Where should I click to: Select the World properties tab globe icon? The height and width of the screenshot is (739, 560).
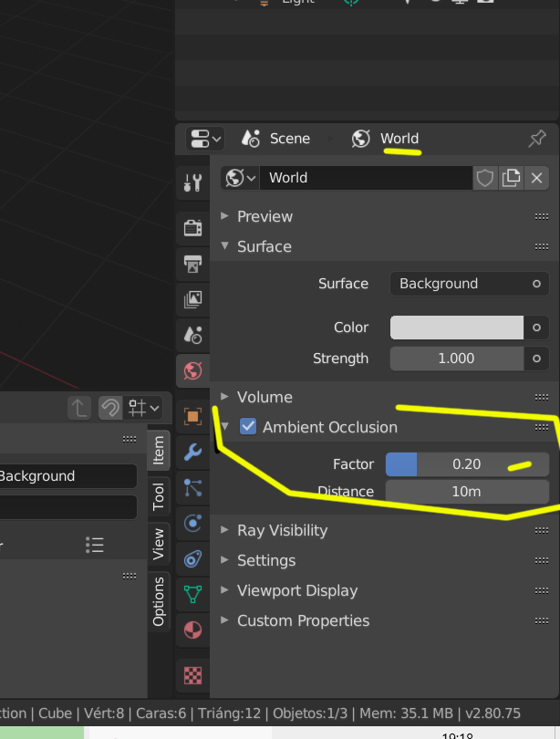[192, 371]
